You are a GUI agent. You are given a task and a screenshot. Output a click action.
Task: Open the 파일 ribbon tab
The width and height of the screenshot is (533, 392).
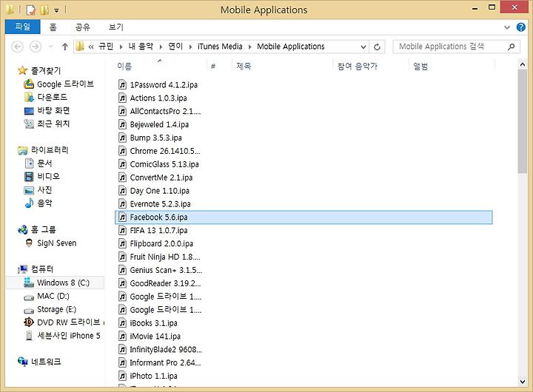(23, 27)
